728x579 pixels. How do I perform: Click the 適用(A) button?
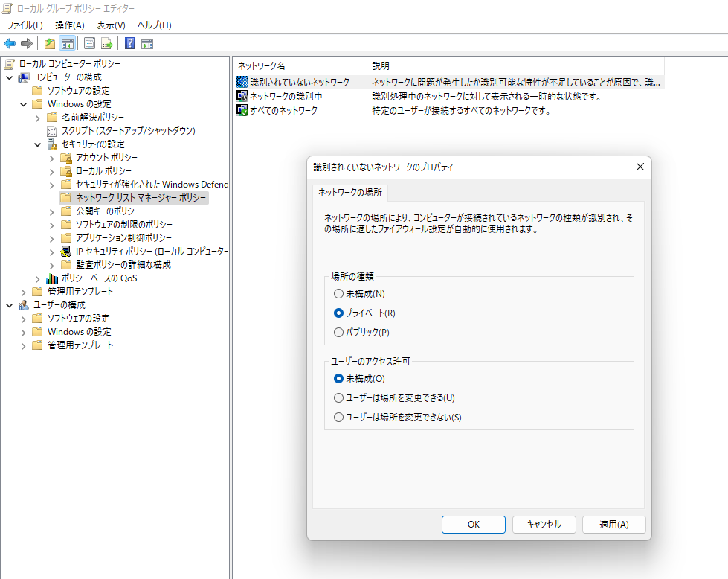tap(613, 525)
